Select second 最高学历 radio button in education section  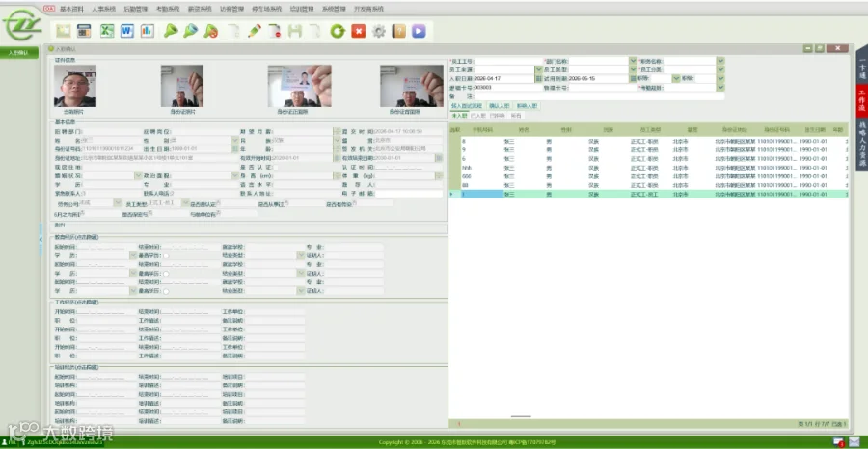166,274
